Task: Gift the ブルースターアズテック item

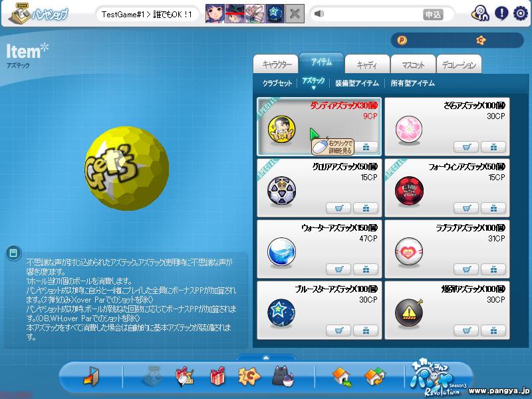Action: (x=366, y=330)
